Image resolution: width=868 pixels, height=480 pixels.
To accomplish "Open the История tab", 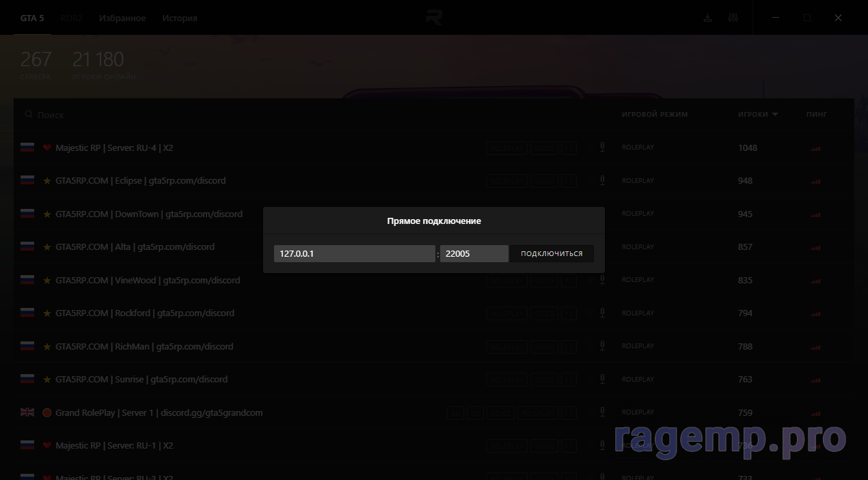I will click(x=180, y=18).
